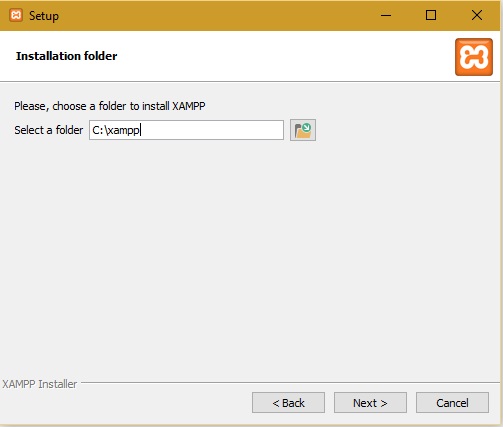Click the "Installation folder" heading
Screen dimensions: 503x427
point(66,56)
